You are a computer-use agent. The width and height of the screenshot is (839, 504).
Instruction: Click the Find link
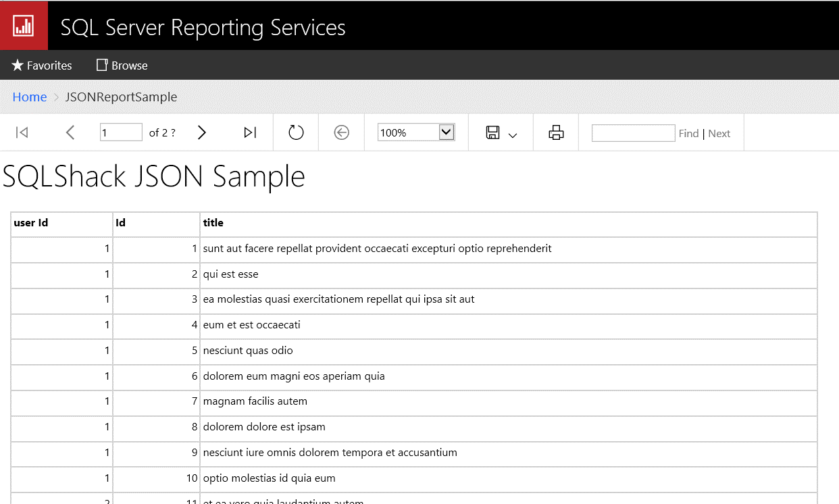pos(688,133)
